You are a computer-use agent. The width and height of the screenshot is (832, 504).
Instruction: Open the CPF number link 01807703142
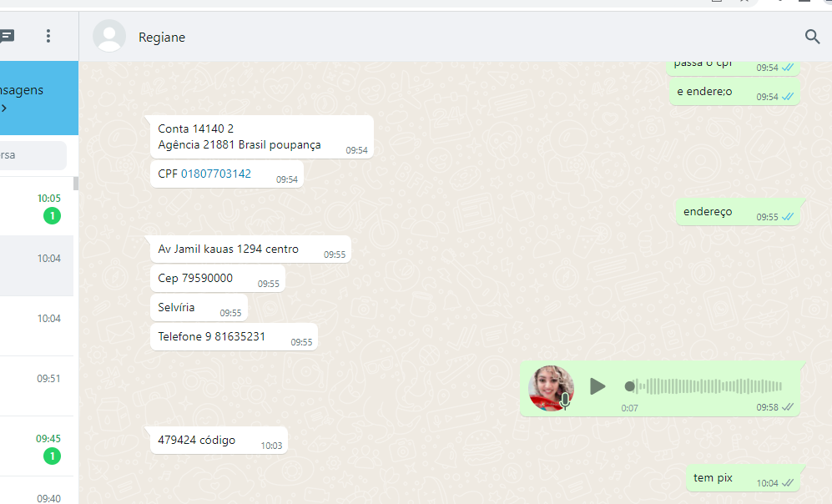(x=216, y=174)
